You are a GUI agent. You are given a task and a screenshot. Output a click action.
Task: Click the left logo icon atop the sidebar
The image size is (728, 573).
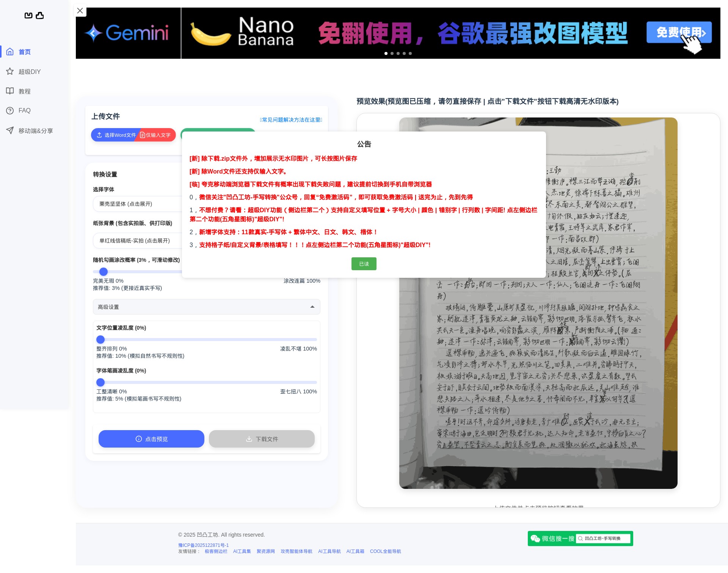tap(29, 16)
